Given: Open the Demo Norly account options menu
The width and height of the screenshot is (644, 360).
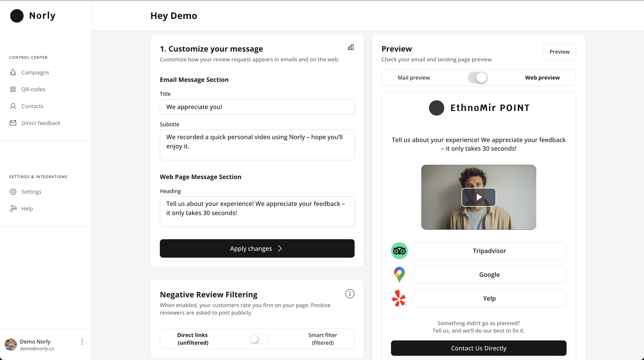Looking at the screenshot, I should tap(82, 342).
